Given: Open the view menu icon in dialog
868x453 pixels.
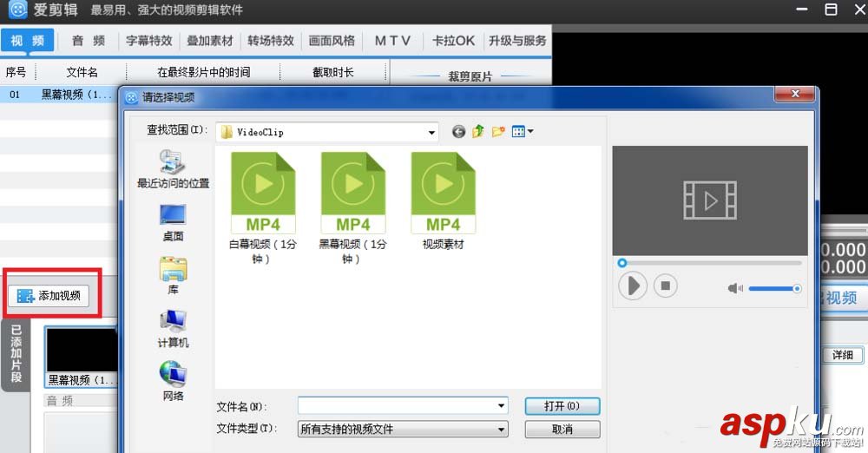Looking at the screenshot, I should pos(522,132).
